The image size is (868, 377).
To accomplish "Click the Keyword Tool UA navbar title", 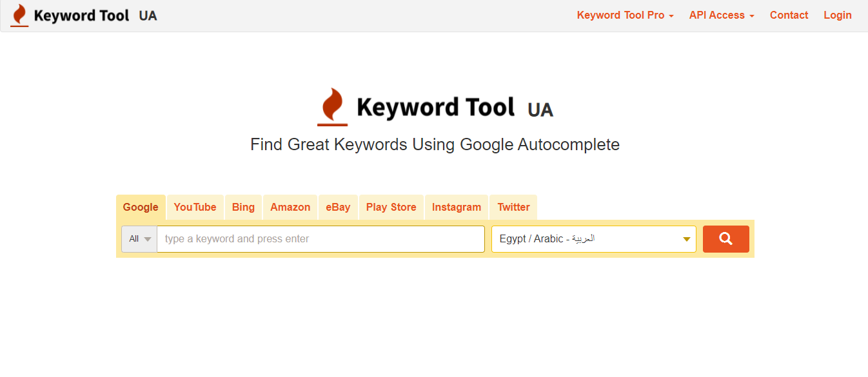I will click(x=95, y=15).
